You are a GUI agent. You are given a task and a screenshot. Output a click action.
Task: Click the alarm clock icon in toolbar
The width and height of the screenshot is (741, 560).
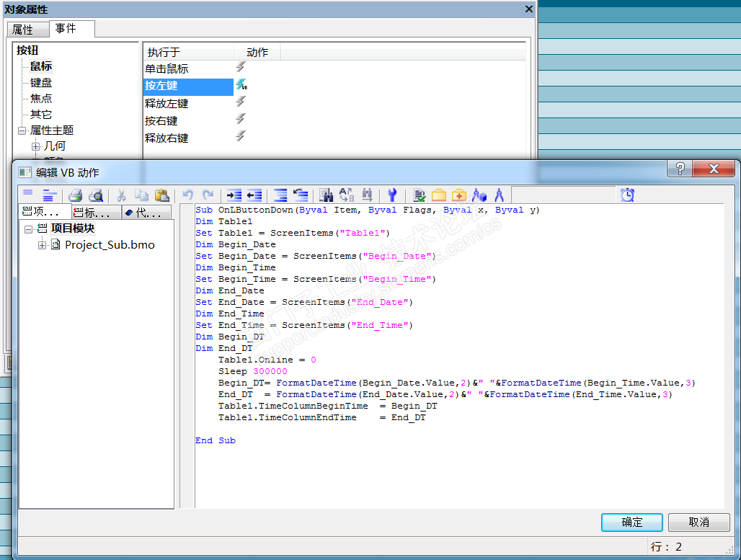coord(628,195)
